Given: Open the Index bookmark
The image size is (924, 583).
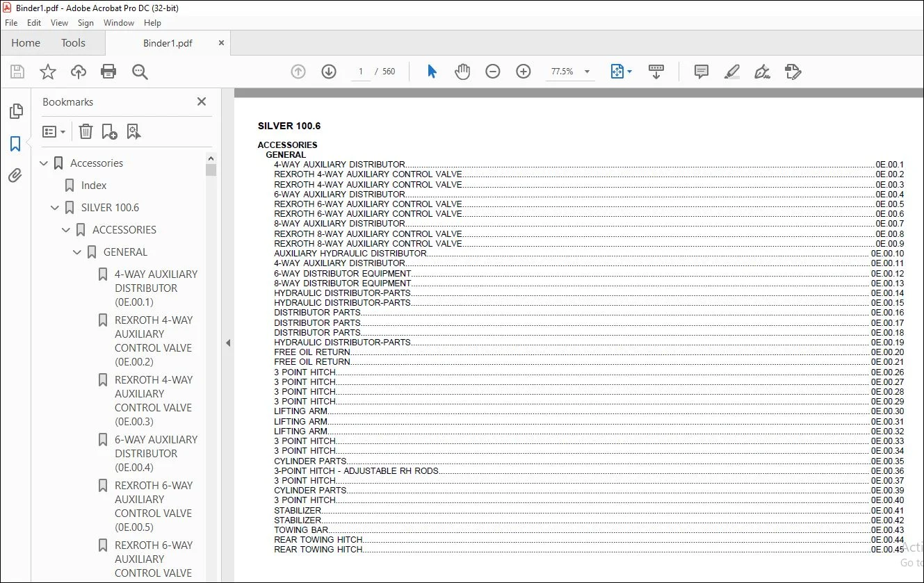Looking at the screenshot, I should tap(94, 186).
